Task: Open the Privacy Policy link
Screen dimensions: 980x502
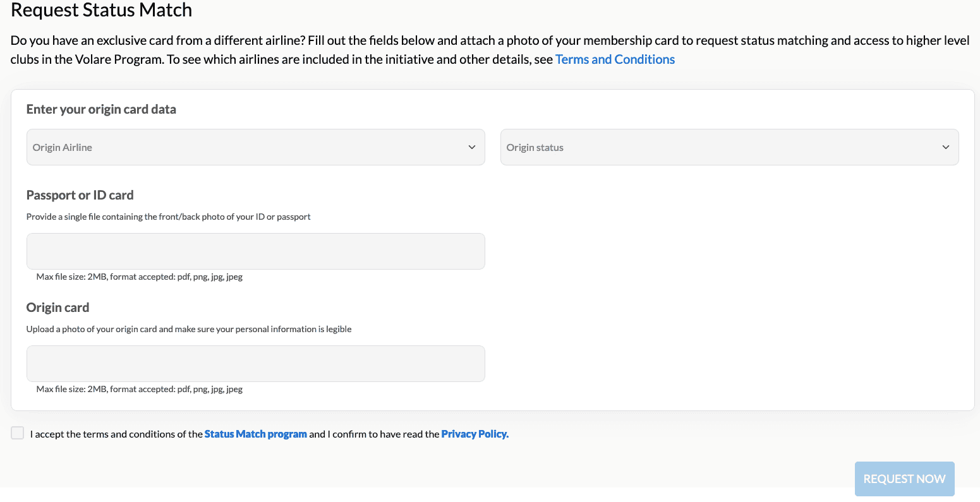Action: pyautogui.click(x=475, y=434)
